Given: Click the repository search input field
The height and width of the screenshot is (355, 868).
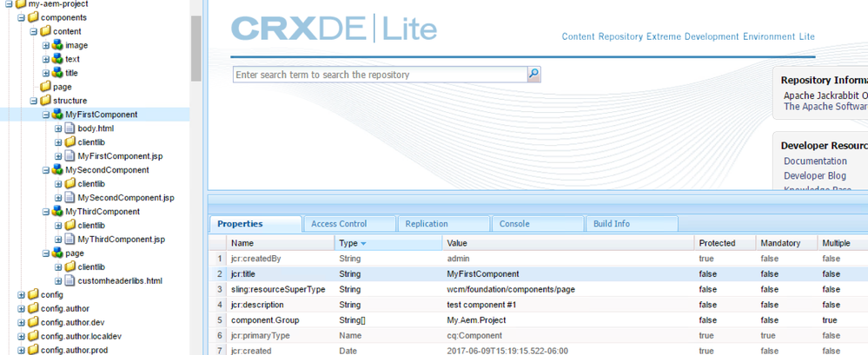Looking at the screenshot, I should pyautogui.click(x=380, y=75).
